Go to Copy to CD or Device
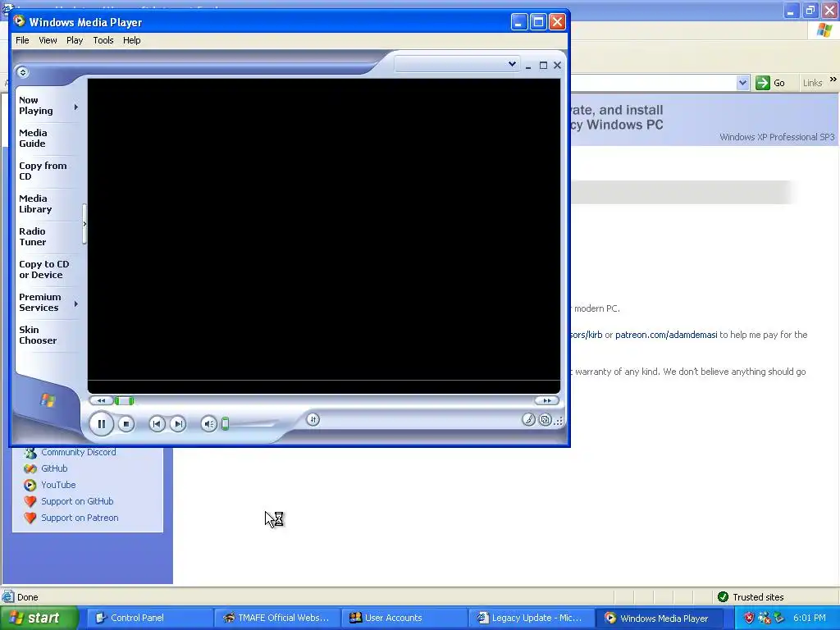Screen dimensions: 840x630 pyautogui.click(x=44, y=269)
